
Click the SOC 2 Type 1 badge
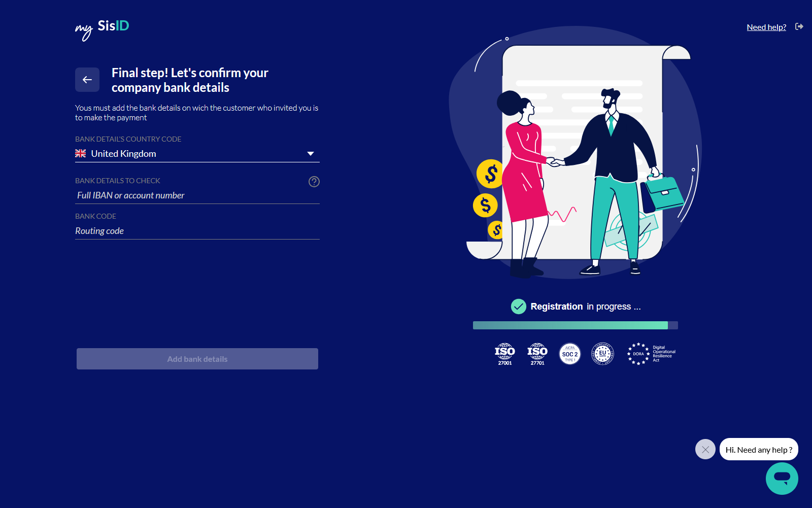[x=570, y=354]
